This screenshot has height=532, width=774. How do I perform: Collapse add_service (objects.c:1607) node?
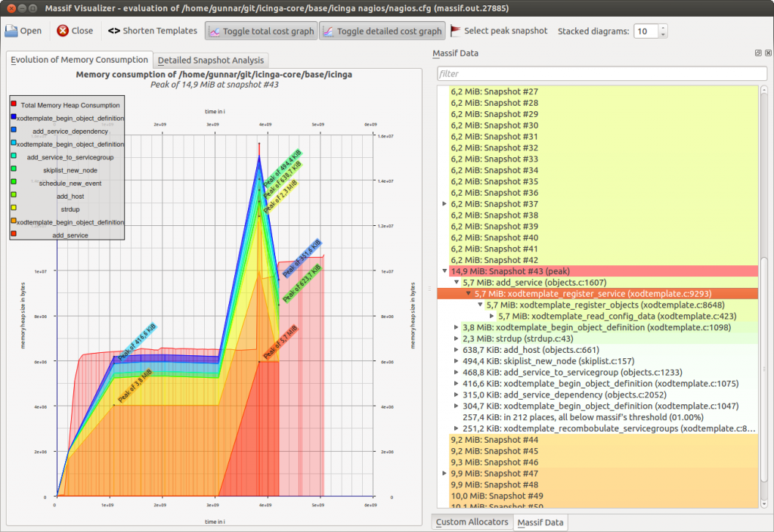coord(457,283)
